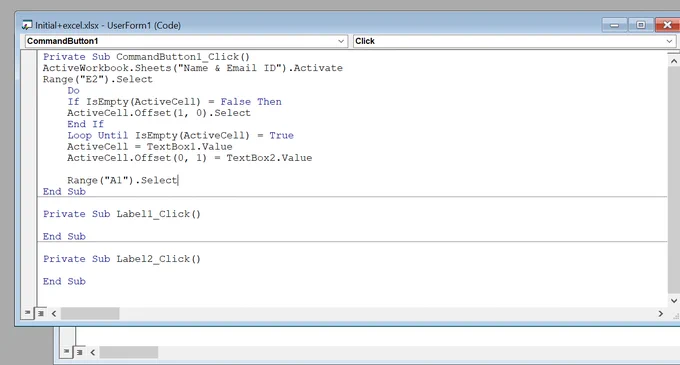The height and width of the screenshot is (365, 680).
Task: Click the 'Private Sub Label1_Click()' line
Action: (122, 214)
